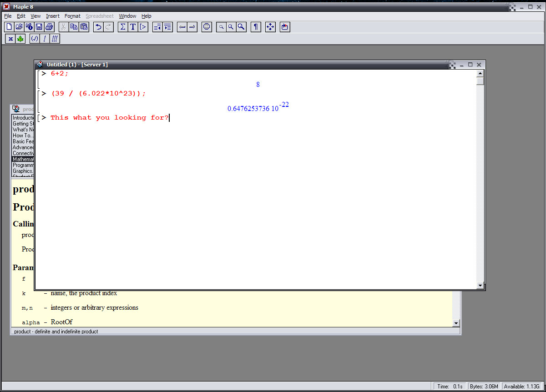Click the worksheet scrollbar up arrow
The height and width of the screenshot is (392, 546).
pyautogui.click(x=480, y=74)
